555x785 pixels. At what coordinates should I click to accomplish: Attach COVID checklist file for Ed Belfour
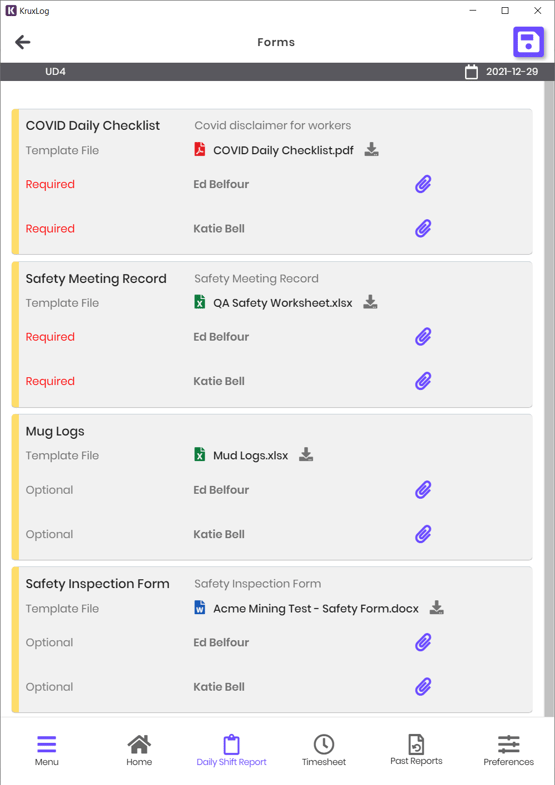point(423,184)
